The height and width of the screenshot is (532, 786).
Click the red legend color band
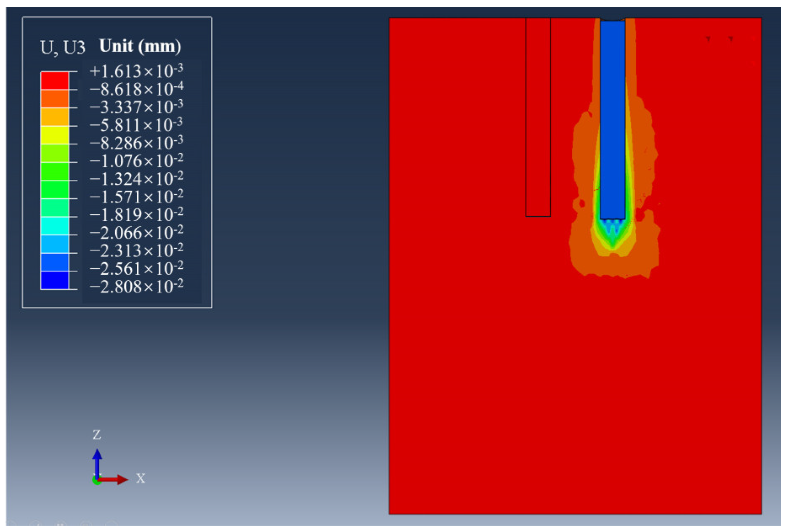(55, 80)
